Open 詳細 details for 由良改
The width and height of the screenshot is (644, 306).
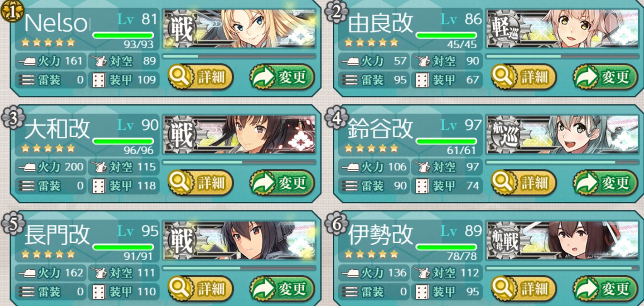click(x=524, y=77)
